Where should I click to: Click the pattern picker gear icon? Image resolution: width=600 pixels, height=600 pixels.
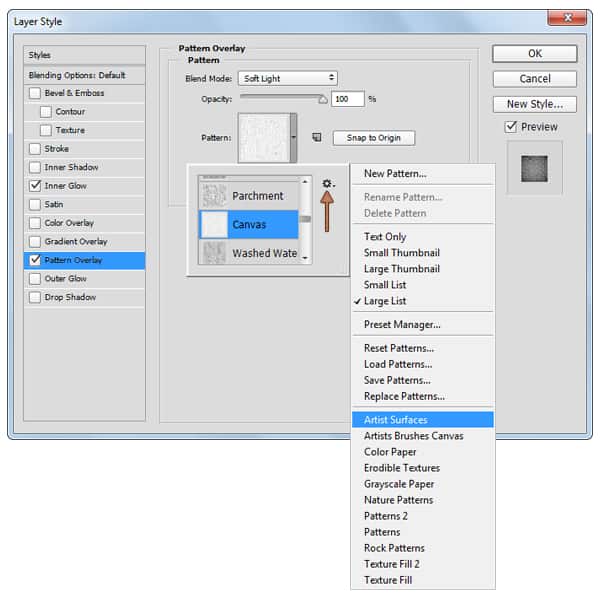[x=327, y=184]
